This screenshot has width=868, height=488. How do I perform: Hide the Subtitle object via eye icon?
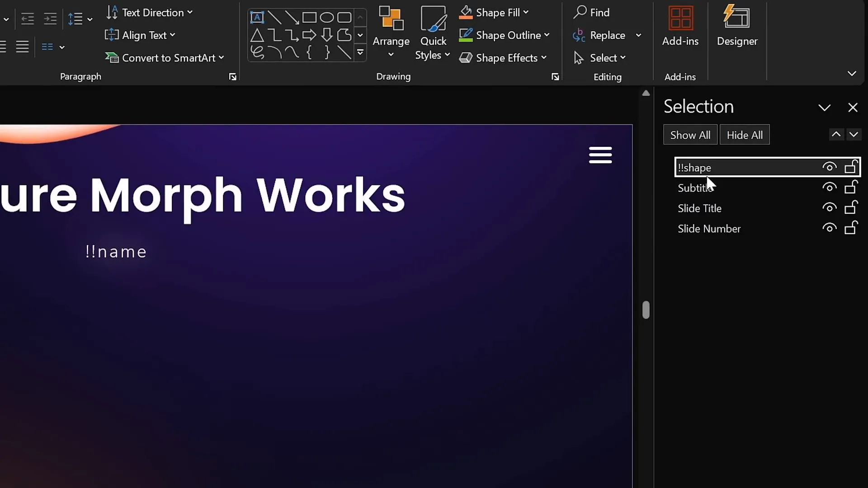pos(829,187)
